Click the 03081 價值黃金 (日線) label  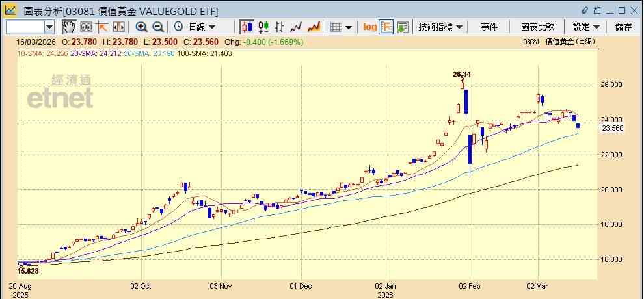pos(559,42)
